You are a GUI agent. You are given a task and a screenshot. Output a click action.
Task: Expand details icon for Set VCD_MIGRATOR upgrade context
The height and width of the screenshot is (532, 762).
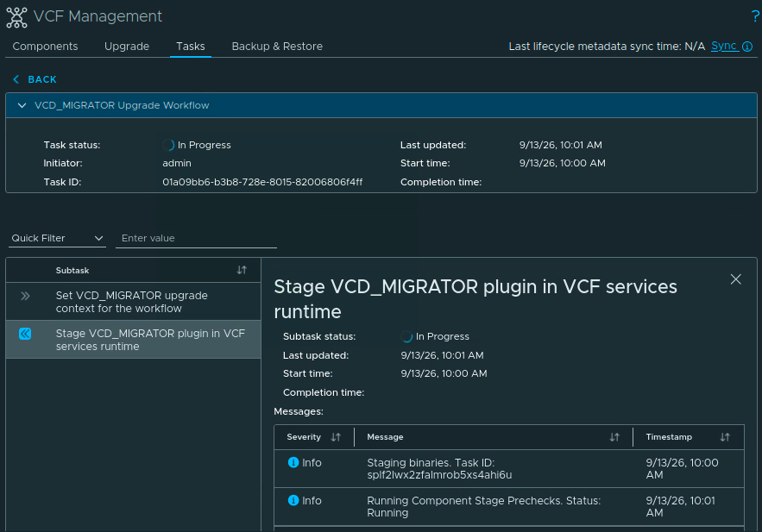pyautogui.click(x=25, y=296)
